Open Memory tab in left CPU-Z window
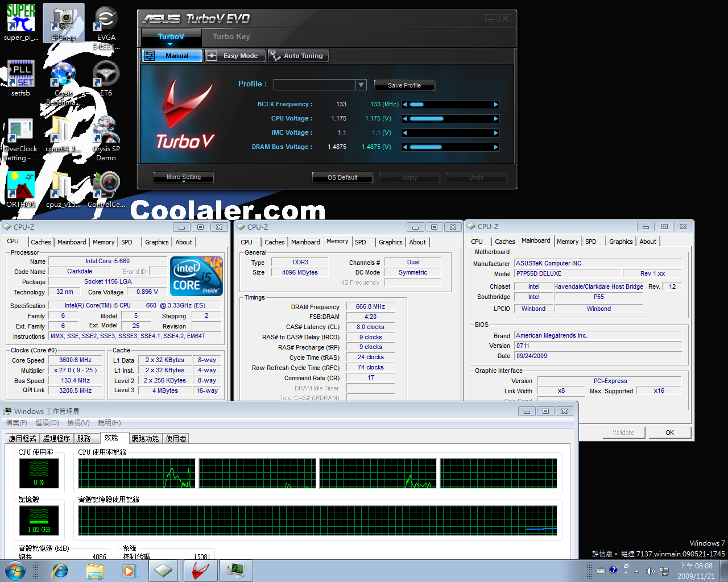The image size is (728, 582). pos(104,242)
